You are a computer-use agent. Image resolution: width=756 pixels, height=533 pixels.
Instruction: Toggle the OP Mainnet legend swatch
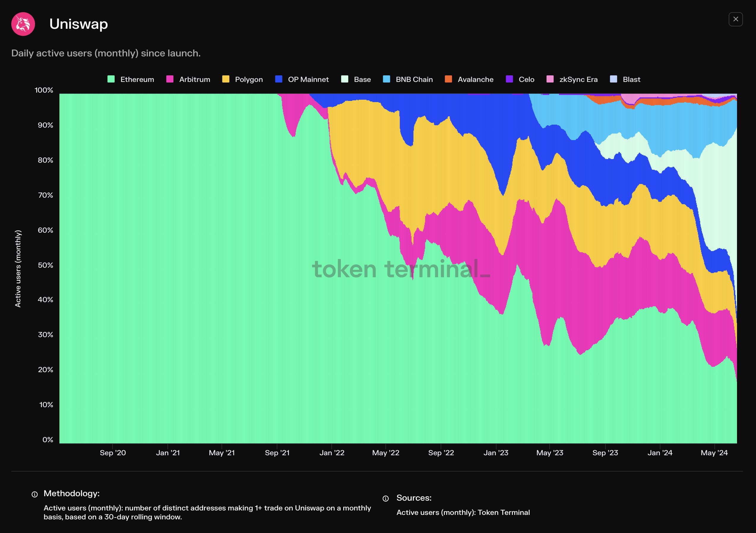(x=279, y=79)
